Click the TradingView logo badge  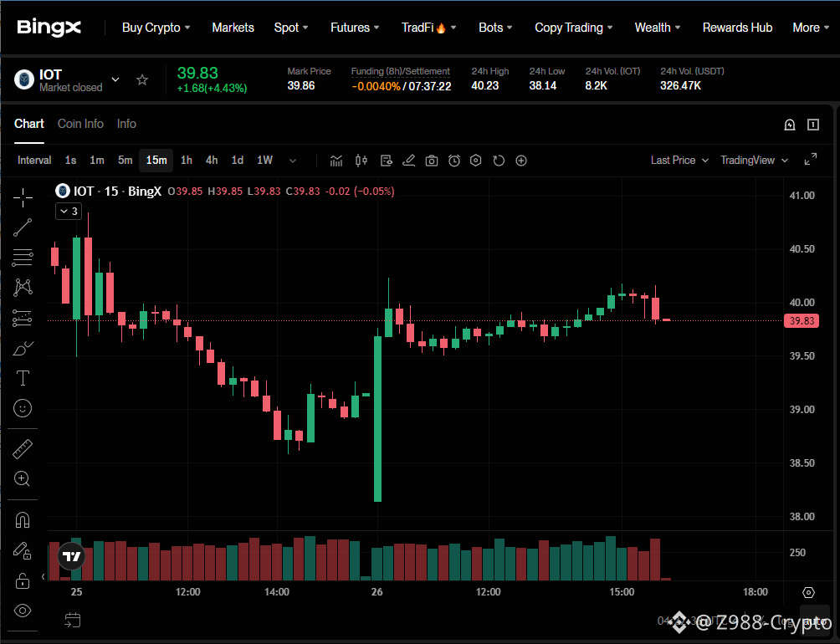71,557
